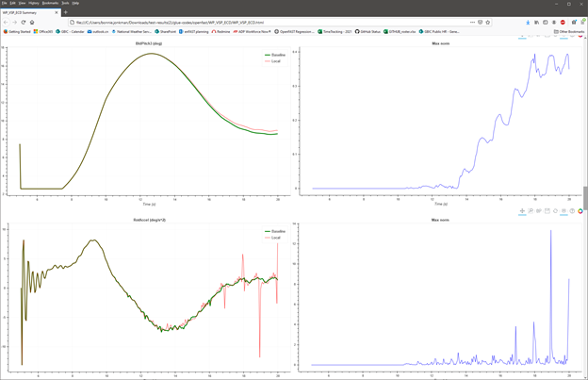Close the WP_VSP_ECD Summary tab
The height and width of the screenshot is (380, 588).
(x=57, y=12)
